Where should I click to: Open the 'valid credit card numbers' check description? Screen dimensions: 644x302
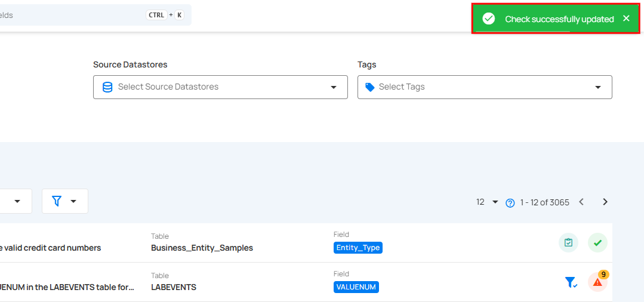[x=51, y=248]
